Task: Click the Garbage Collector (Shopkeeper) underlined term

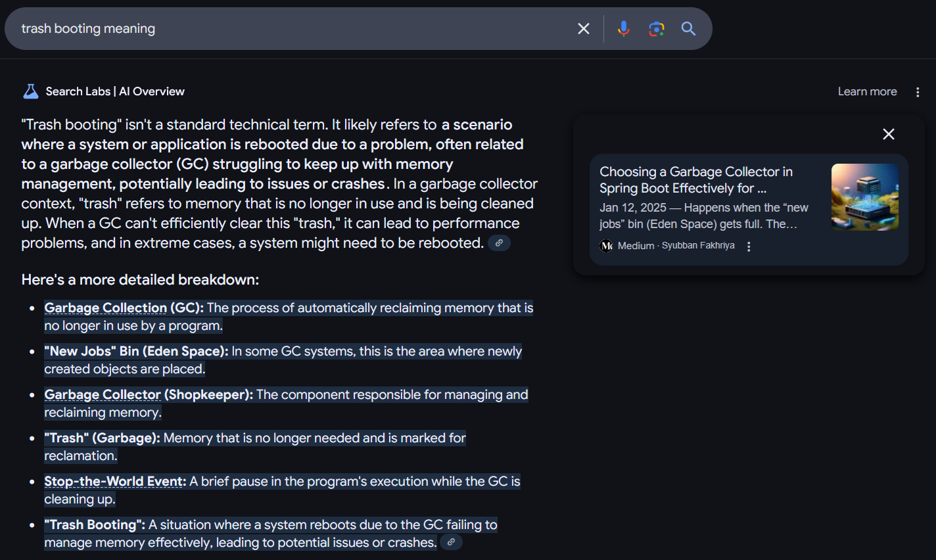Action: (103, 394)
